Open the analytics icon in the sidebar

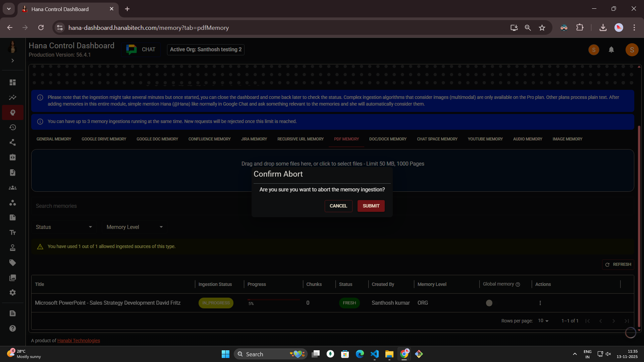[x=12, y=97]
